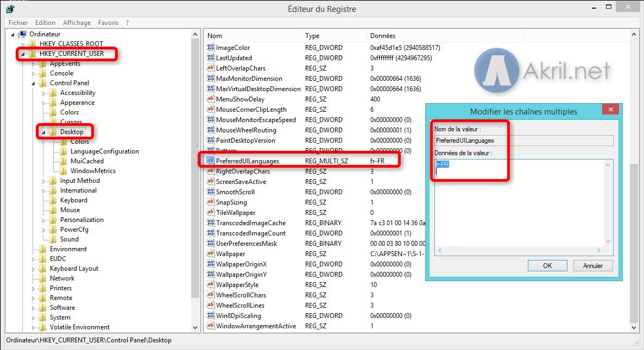The width and height of the screenshot is (644, 350).
Task: Click the Accessibility folder icon
Action: (53, 93)
